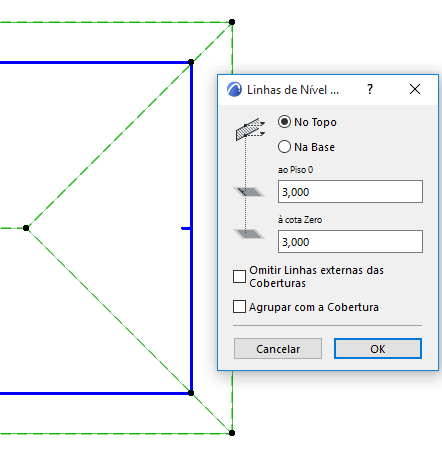442x461 pixels.
Task: Click the ArchiCAD logo in dialog title
Action: tap(234, 90)
